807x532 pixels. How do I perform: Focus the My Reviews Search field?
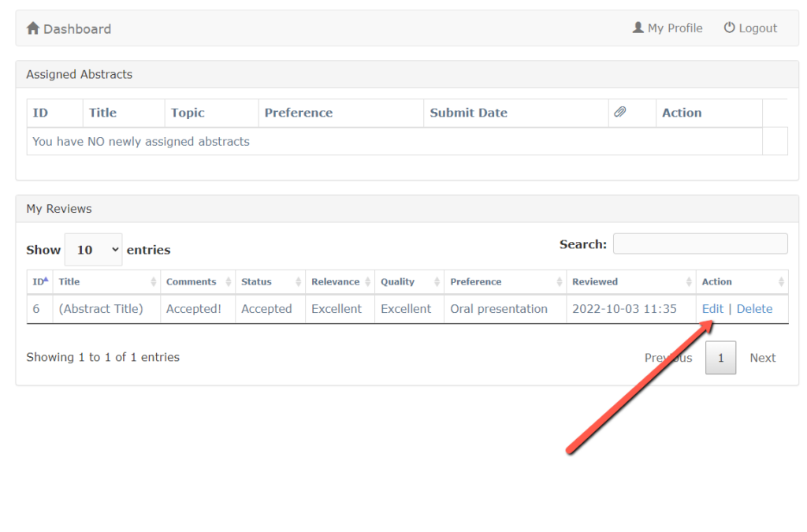(x=701, y=244)
